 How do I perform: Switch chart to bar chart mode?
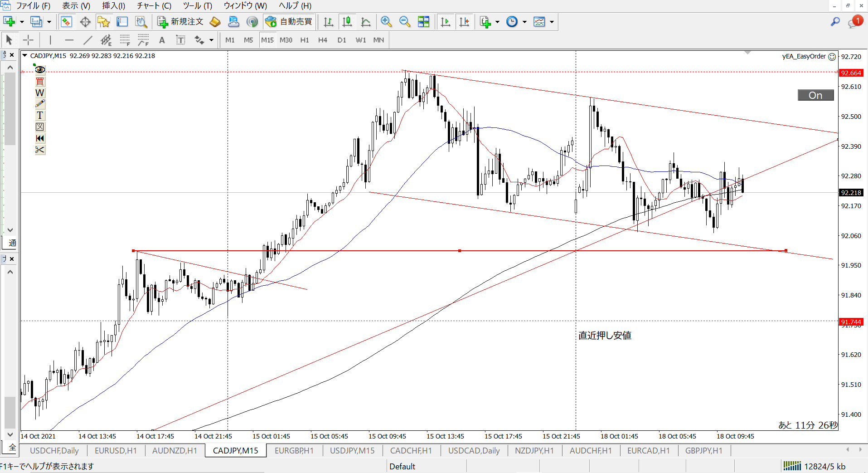pyautogui.click(x=329, y=21)
